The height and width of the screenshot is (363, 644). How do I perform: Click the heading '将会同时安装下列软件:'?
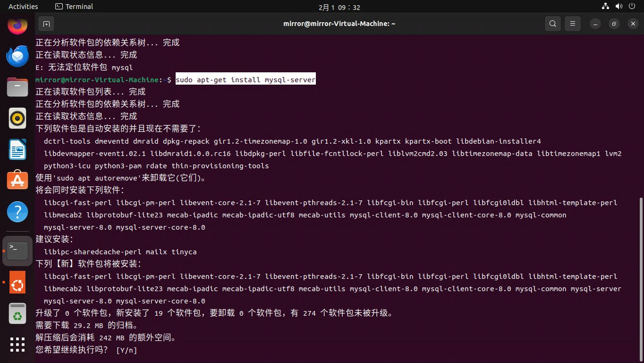point(80,190)
